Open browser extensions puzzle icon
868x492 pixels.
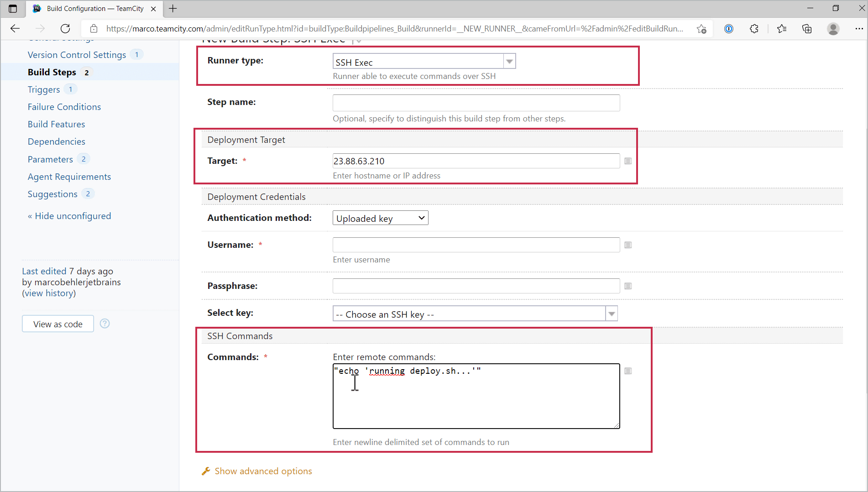click(x=754, y=29)
